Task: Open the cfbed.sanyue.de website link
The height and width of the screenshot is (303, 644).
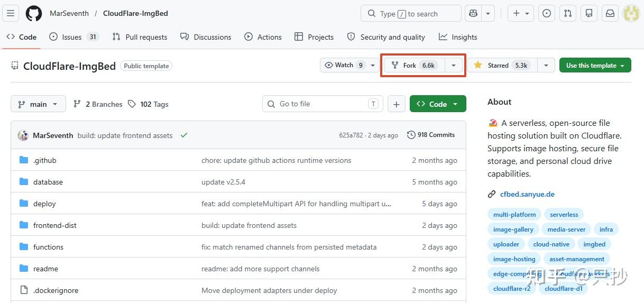Action: pos(527,194)
